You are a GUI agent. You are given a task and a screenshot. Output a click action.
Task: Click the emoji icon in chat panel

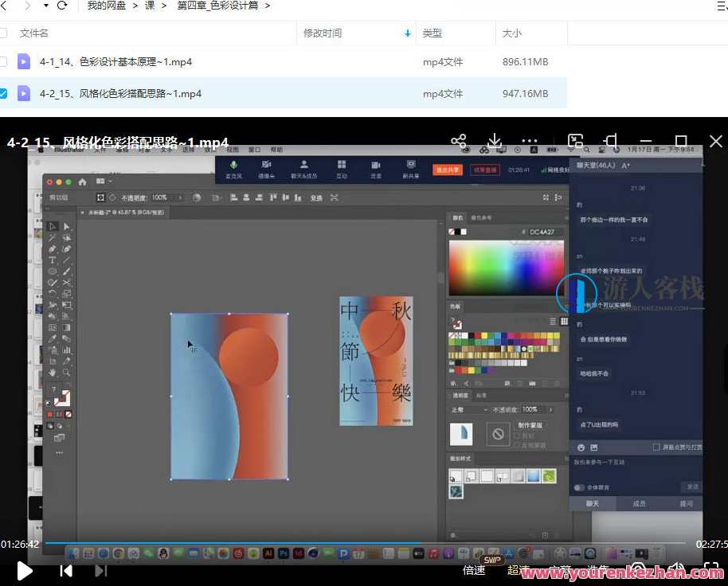pyautogui.click(x=581, y=447)
